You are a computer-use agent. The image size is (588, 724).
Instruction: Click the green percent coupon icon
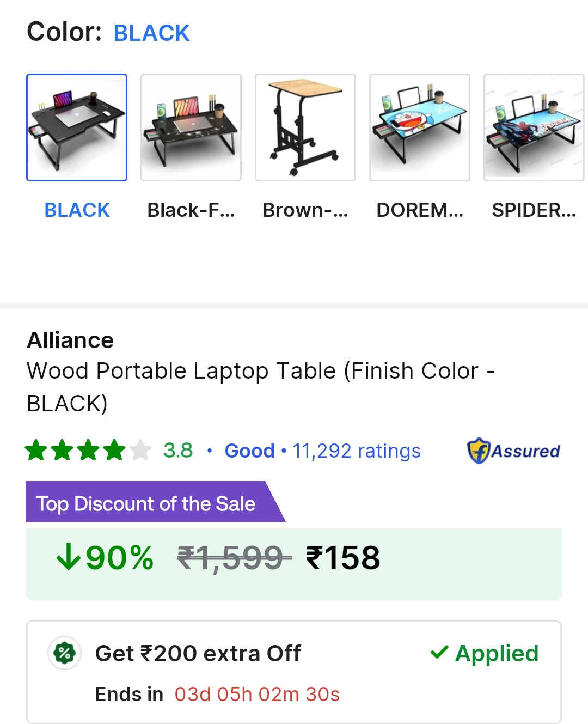coord(65,653)
